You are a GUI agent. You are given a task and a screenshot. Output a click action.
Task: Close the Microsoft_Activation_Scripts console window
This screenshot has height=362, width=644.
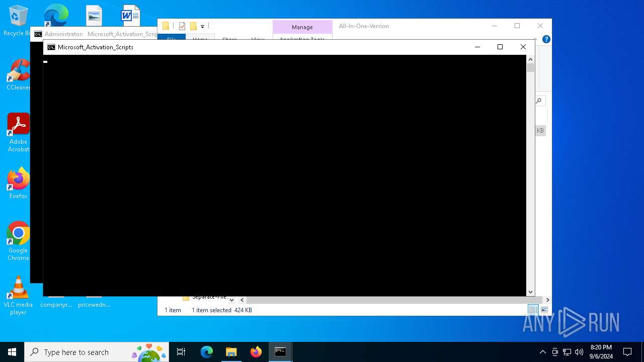point(523,47)
